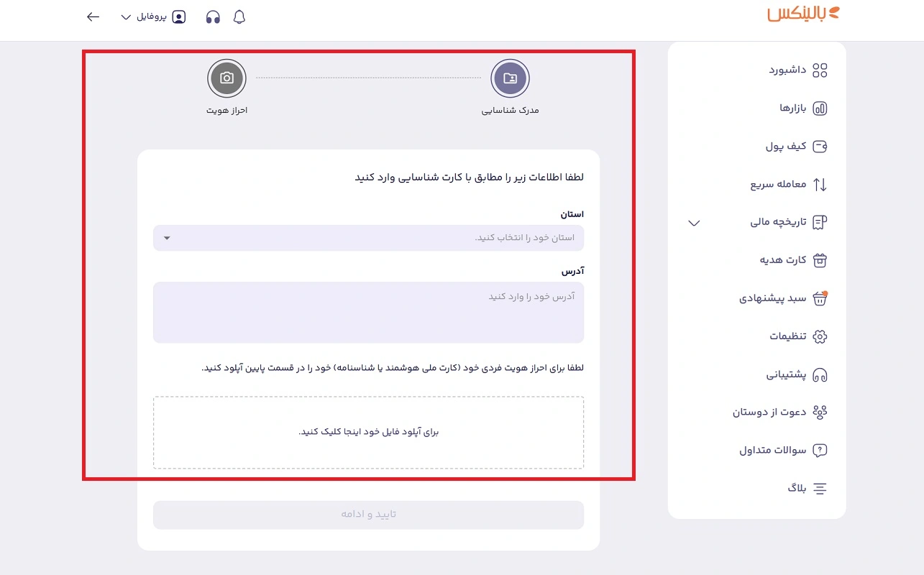Click the بلاگ lines icon
The height and width of the screenshot is (575, 924).
coord(820,489)
